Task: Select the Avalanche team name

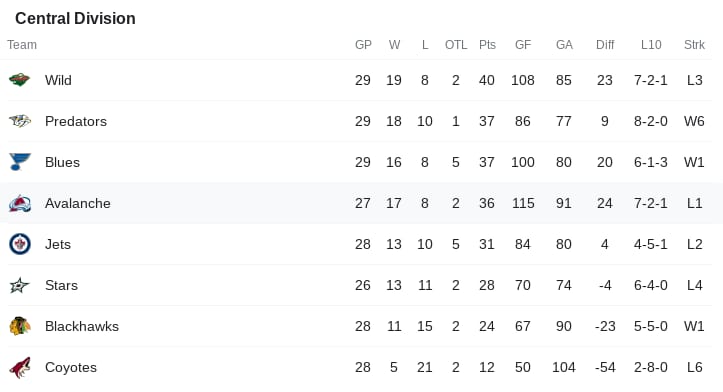Action: pyautogui.click(x=77, y=203)
